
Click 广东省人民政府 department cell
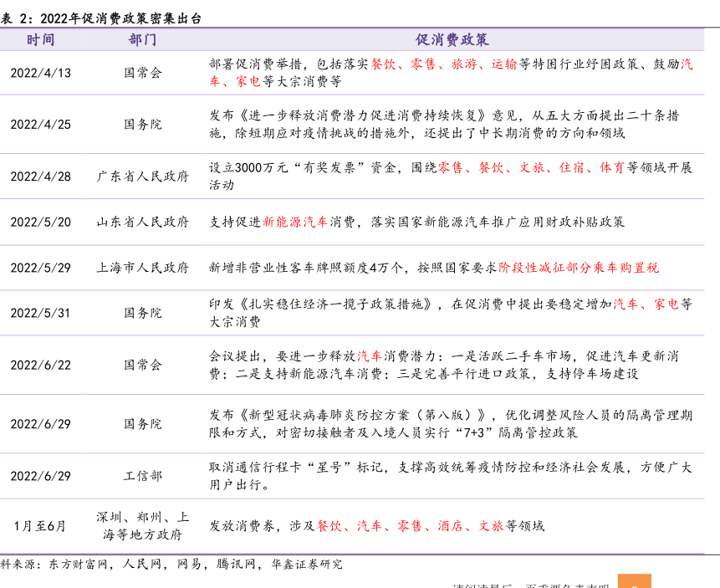[143, 176]
